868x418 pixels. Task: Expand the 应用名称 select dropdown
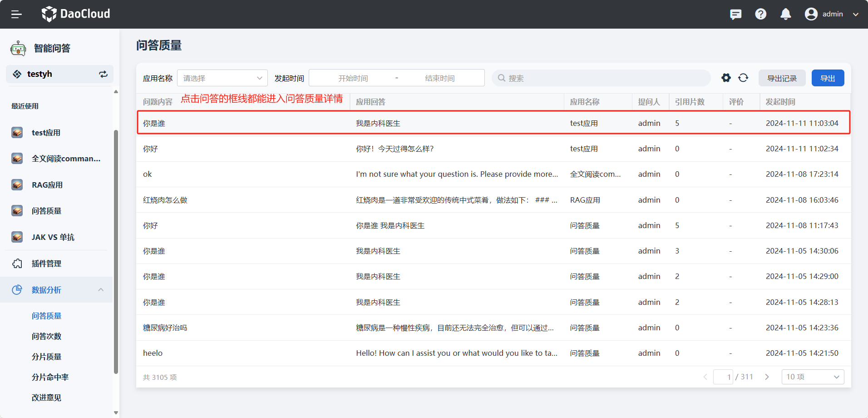pyautogui.click(x=222, y=78)
